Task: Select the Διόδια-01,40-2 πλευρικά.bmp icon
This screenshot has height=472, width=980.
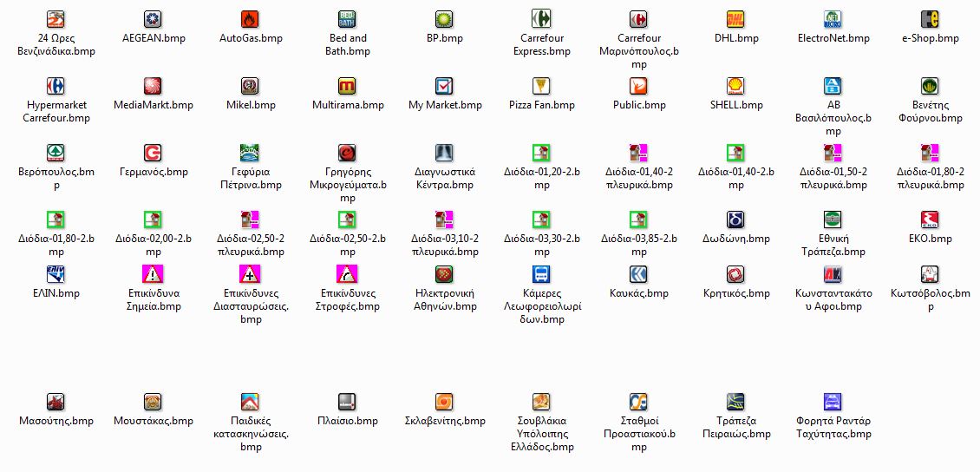Action: click(x=639, y=154)
